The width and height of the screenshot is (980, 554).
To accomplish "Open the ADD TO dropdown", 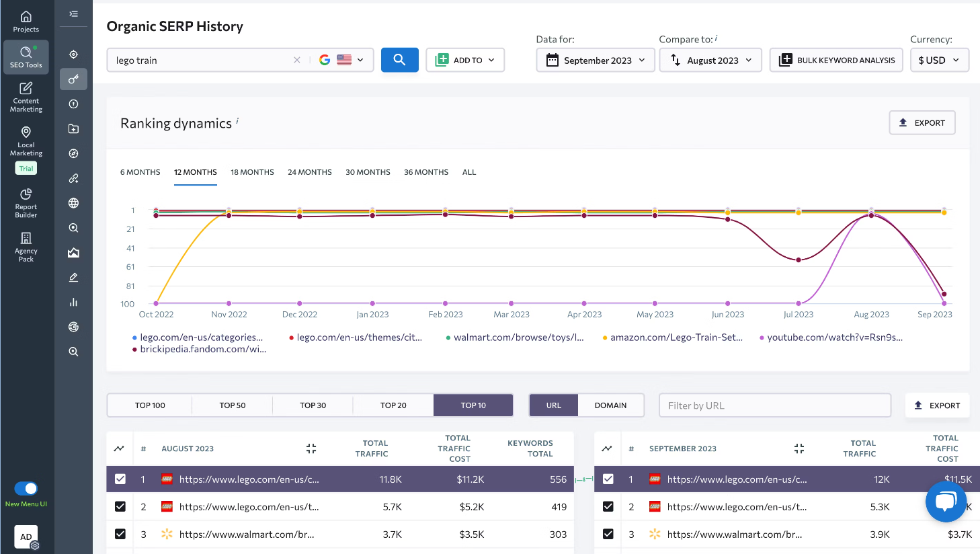I will [465, 60].
